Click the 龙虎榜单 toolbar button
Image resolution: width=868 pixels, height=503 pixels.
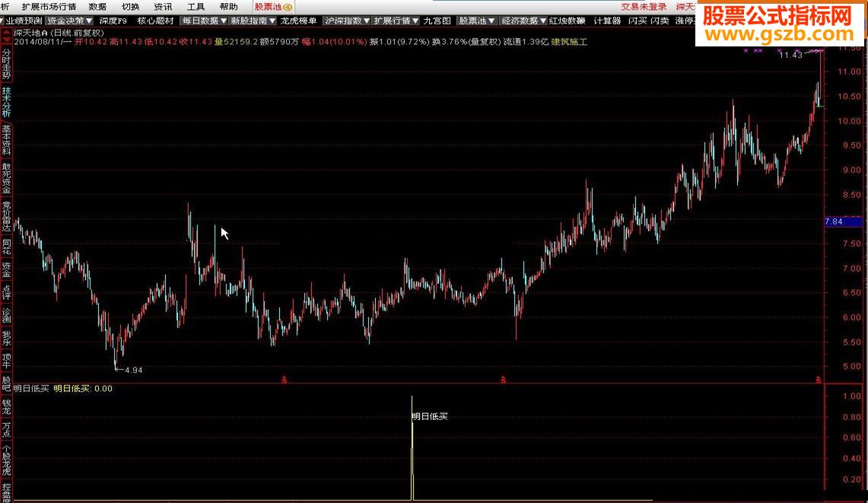coord(298,21)
